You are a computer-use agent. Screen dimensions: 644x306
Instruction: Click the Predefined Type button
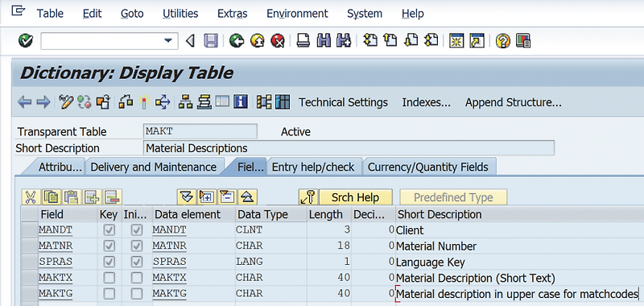point(453,197)
